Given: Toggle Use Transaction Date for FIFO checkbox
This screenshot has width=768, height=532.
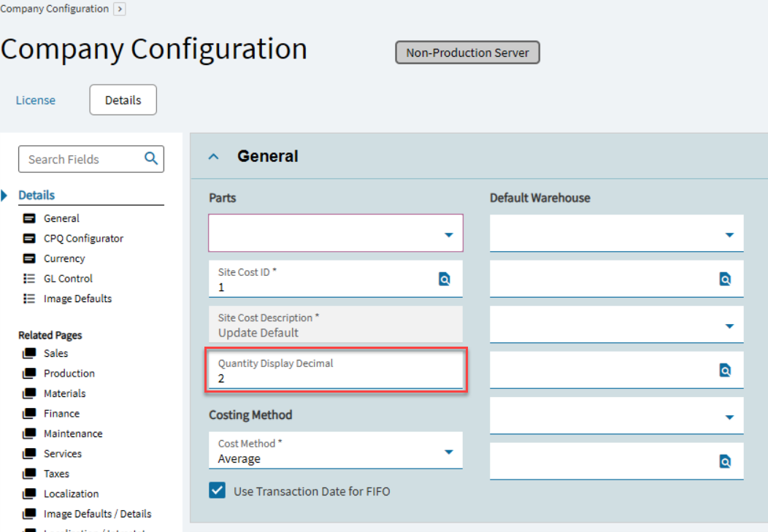Looking at the screenshot, I should [218, 491].
